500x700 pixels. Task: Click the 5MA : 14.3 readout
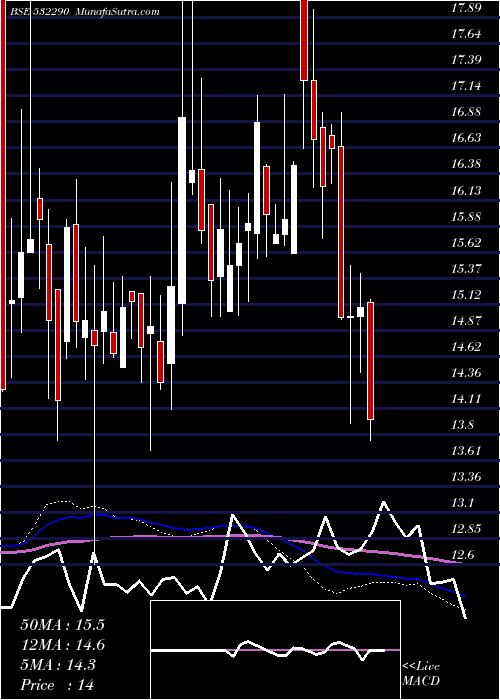click(x=58, y=665)
